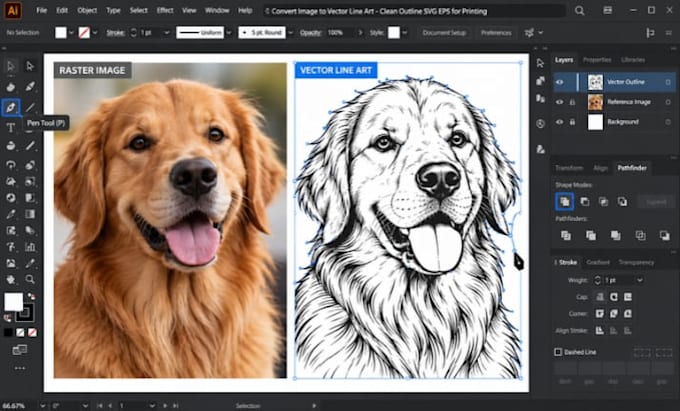Choose the Miter Join corner option
This screenshot has width=680, height=411.
point(600,313)
